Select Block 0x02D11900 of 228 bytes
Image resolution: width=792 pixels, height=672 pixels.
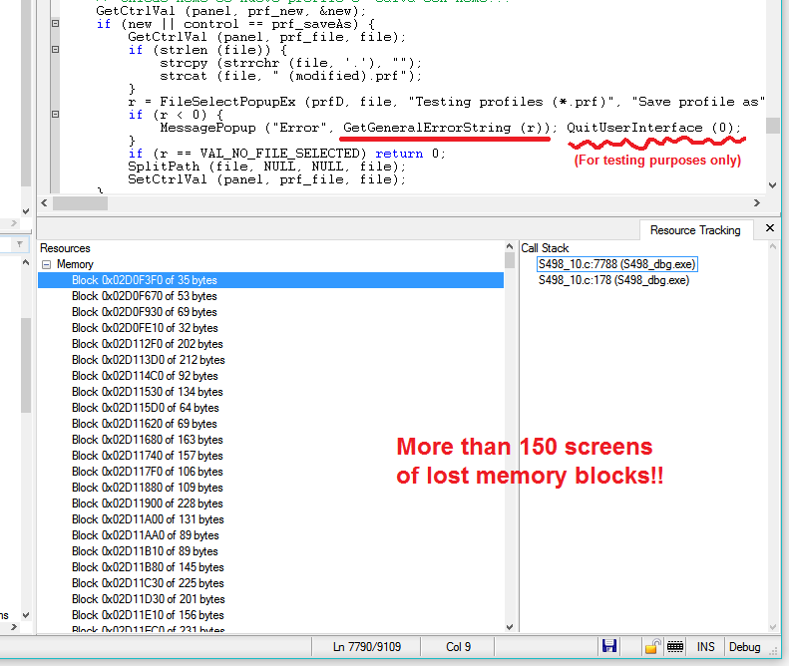(x=148, y=505)
